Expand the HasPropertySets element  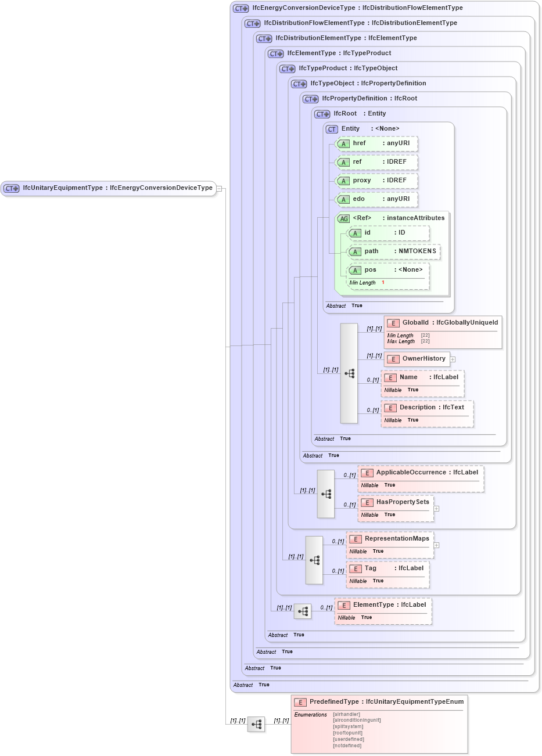(x=436, y=507)
